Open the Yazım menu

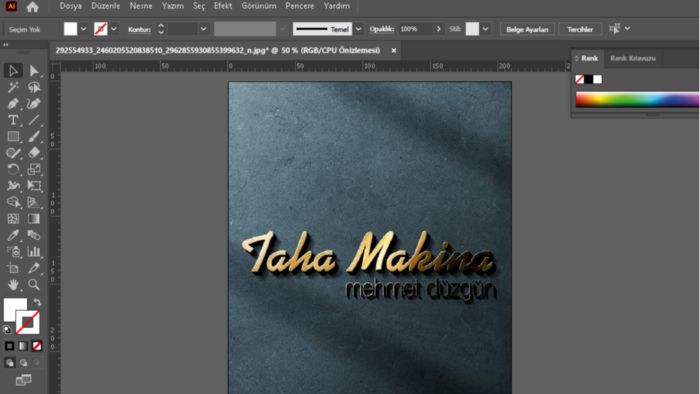173,6
